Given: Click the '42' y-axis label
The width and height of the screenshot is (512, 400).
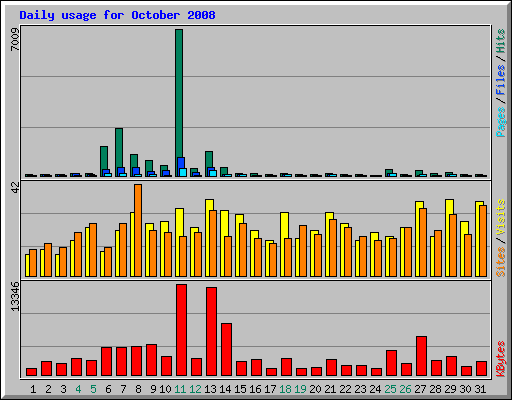Looking at the screenshot, I should [x=15, y=187].
